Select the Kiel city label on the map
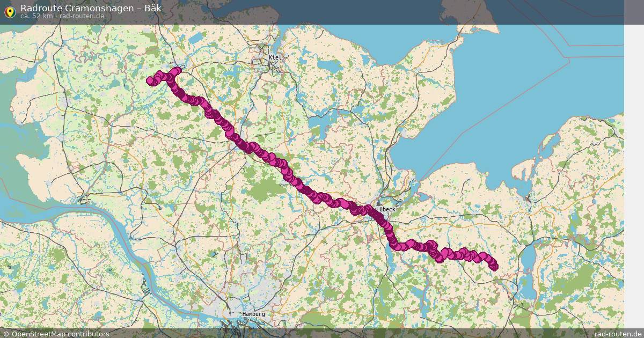The image size is (644, 338). tap(275, 57)
